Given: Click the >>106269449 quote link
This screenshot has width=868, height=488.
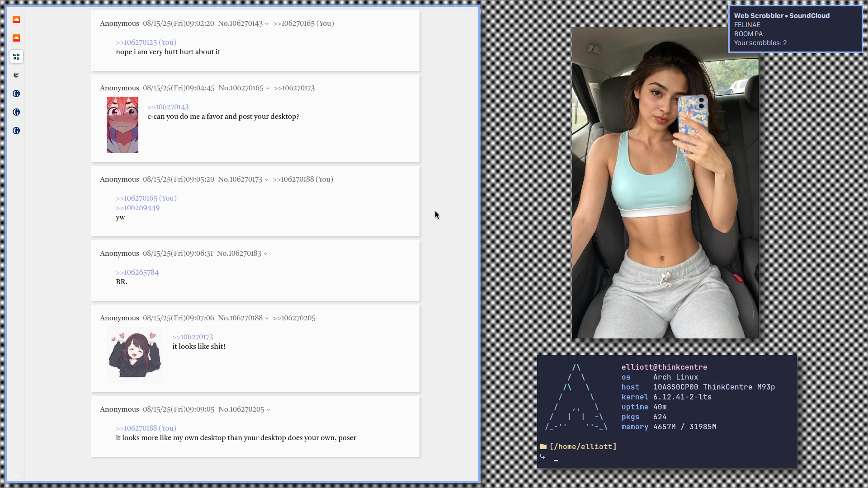Looking at the screenshot, I should tap(137, 208).
